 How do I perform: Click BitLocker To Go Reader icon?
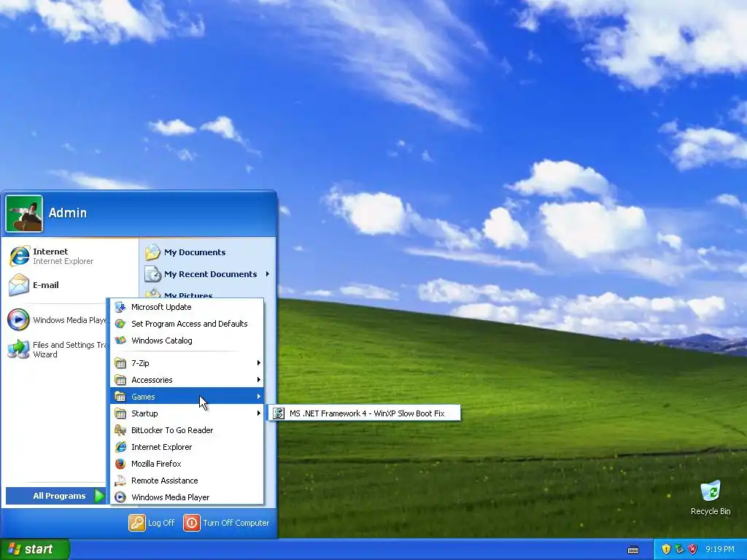[x=120, y=430]
